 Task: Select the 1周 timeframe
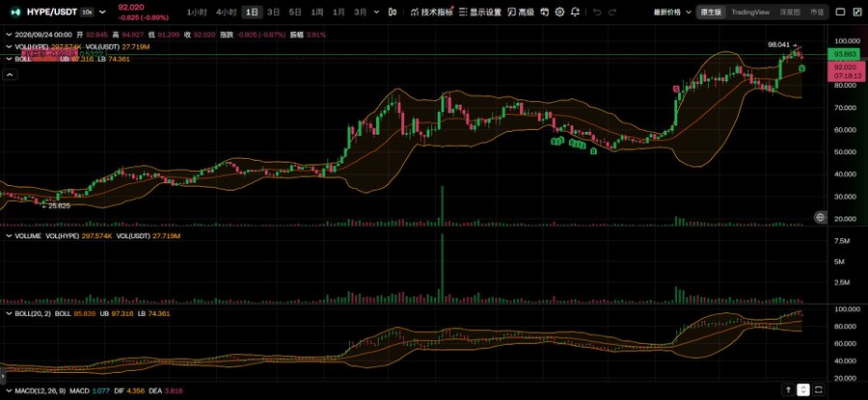(x=316, y=12)
